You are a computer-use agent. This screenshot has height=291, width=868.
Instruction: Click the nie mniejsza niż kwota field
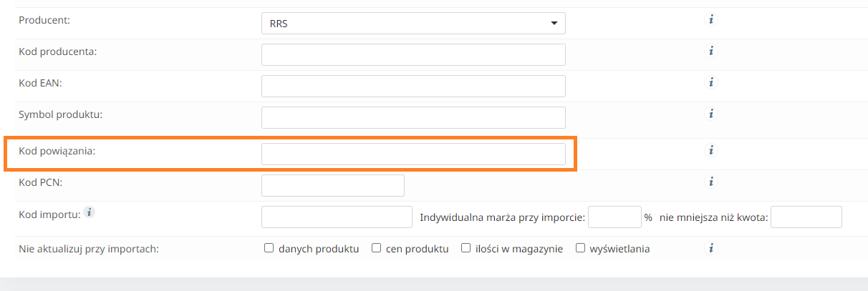coord(806,217)
